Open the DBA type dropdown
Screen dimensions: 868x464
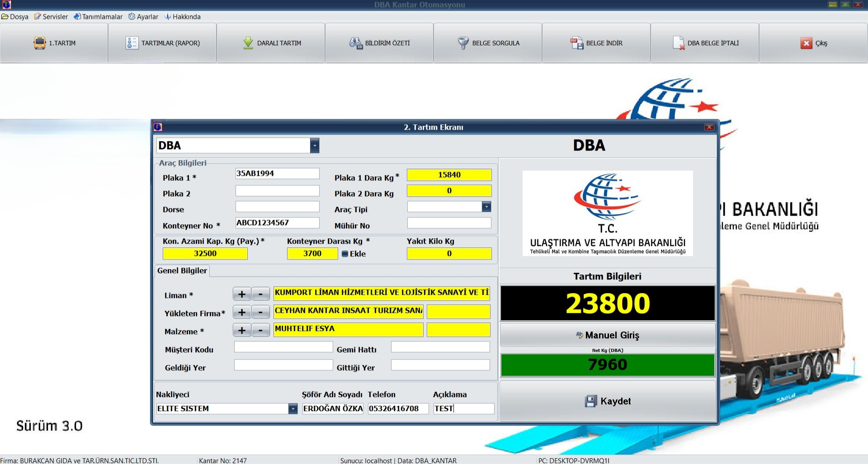pos(315,146)
